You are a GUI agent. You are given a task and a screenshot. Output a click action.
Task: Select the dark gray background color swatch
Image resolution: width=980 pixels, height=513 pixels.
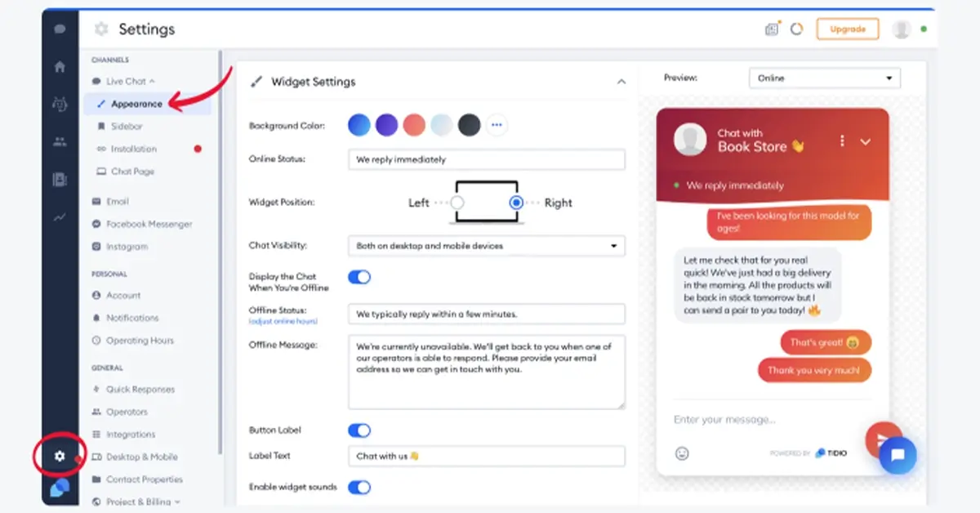point(469,125)
